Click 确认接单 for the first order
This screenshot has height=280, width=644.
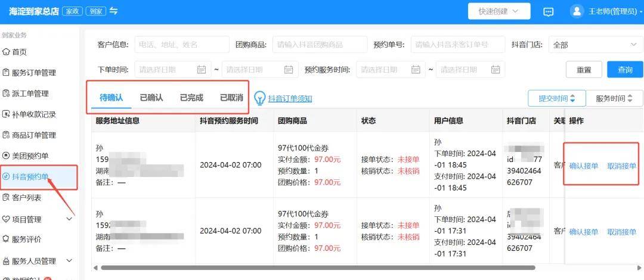point(584,166)
